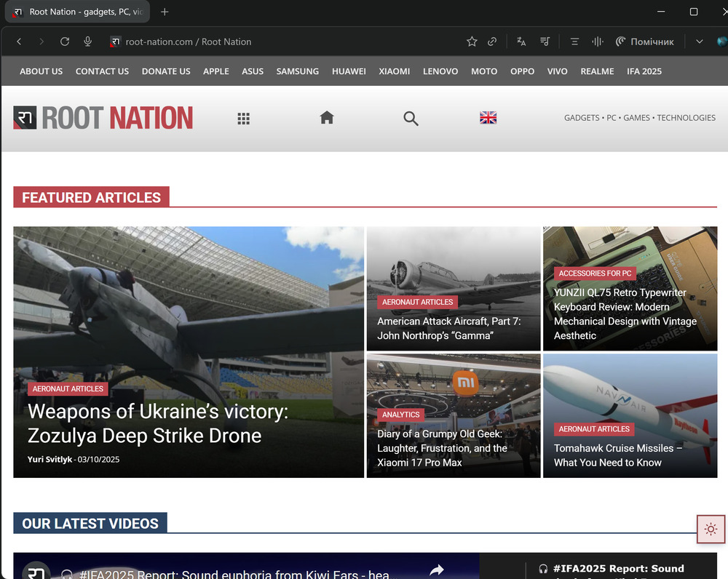The image size is (728, 579).
Task: Open the Помічник assistant button
Action: pyautogui.click(x=644, y=41)
